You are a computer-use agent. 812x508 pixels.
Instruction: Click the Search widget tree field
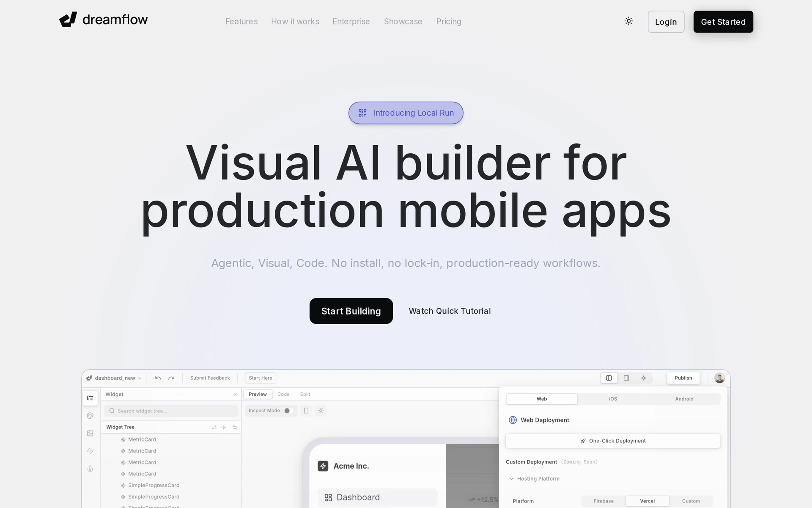click(171, 411)
